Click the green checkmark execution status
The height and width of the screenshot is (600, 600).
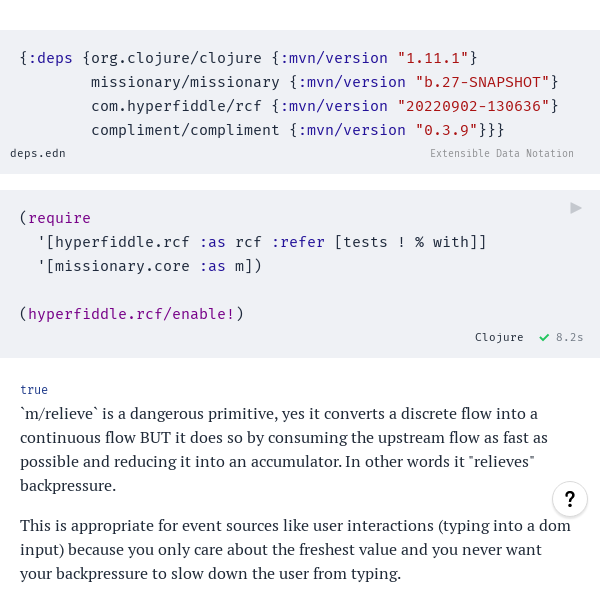pos(544,338)
